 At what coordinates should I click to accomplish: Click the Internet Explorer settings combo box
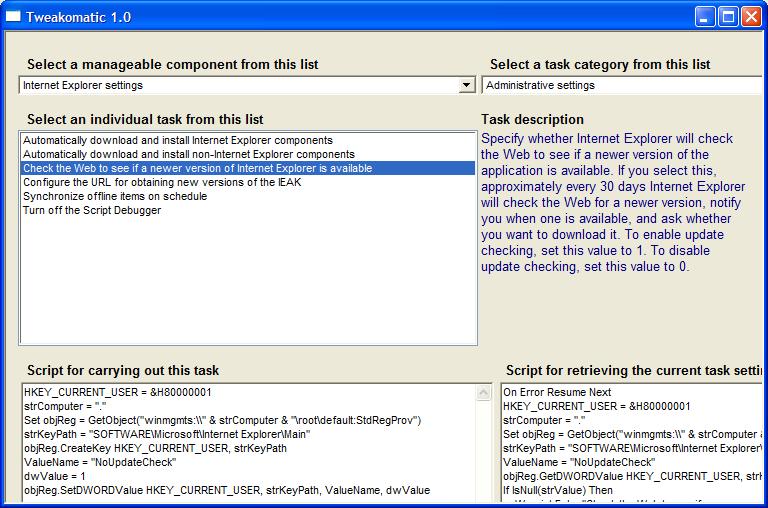click(x=247, y=85)
